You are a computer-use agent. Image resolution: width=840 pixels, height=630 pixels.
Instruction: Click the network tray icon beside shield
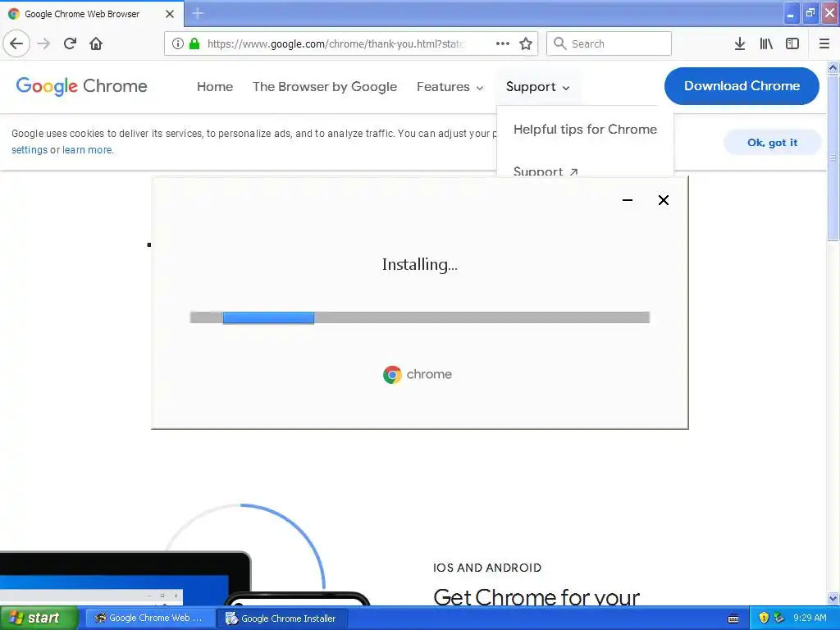779,618
